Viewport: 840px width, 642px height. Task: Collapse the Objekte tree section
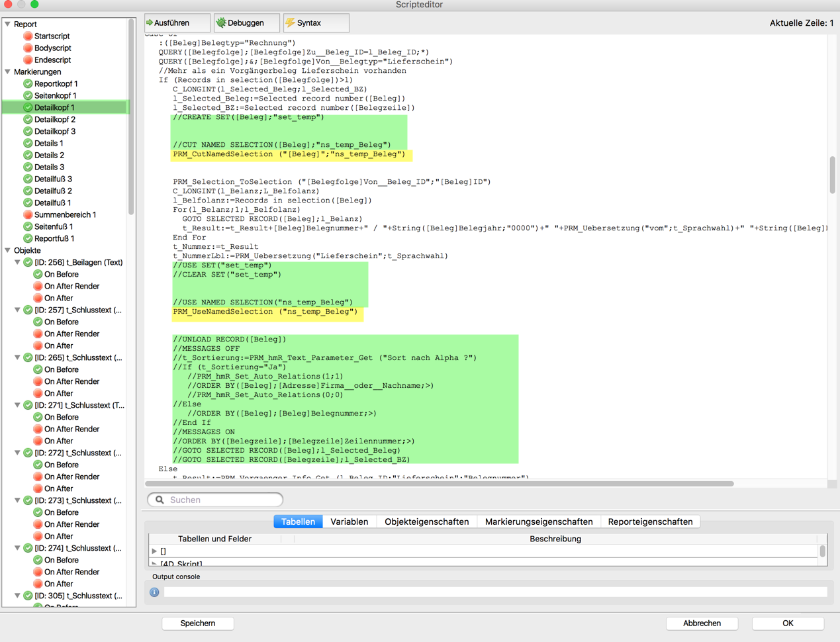8,251
